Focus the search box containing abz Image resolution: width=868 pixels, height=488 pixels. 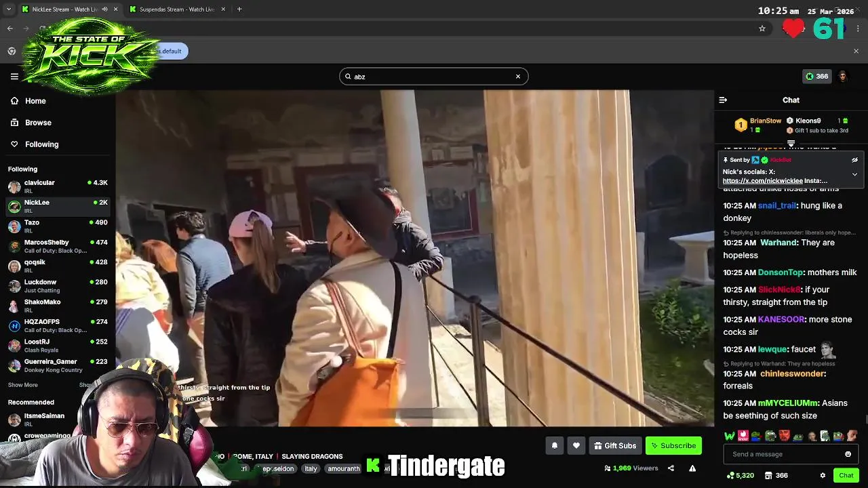433,77
